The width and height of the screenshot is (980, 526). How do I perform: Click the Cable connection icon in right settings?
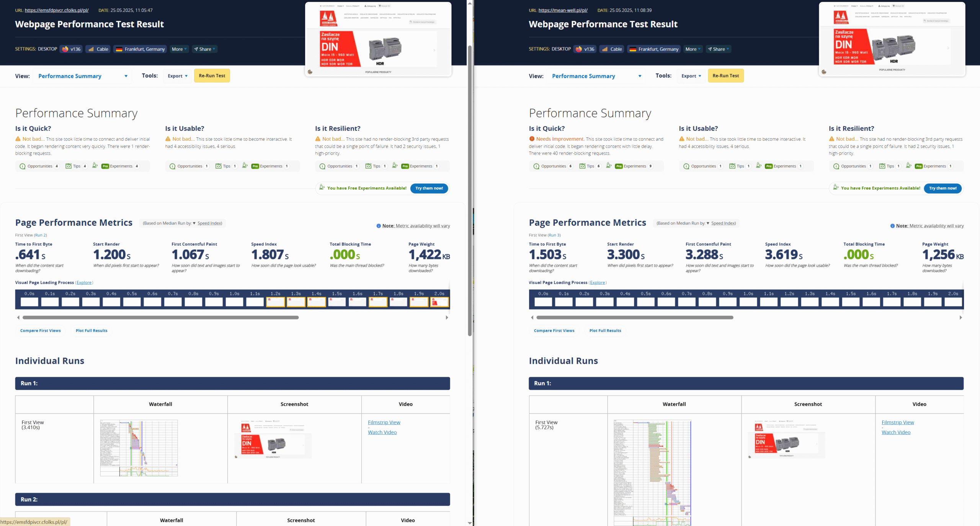[x=605, y=49]
